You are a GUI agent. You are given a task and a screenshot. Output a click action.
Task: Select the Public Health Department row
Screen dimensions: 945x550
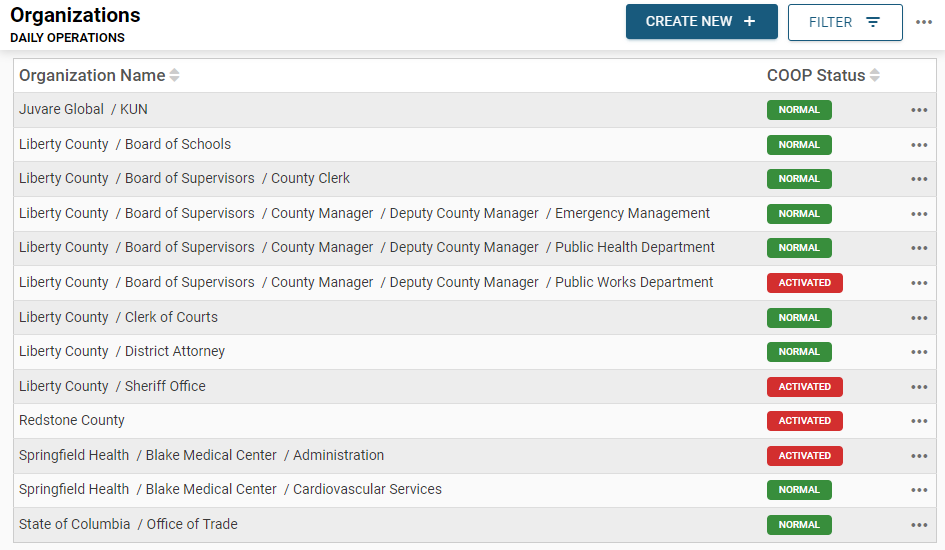[x=634, y=247]
